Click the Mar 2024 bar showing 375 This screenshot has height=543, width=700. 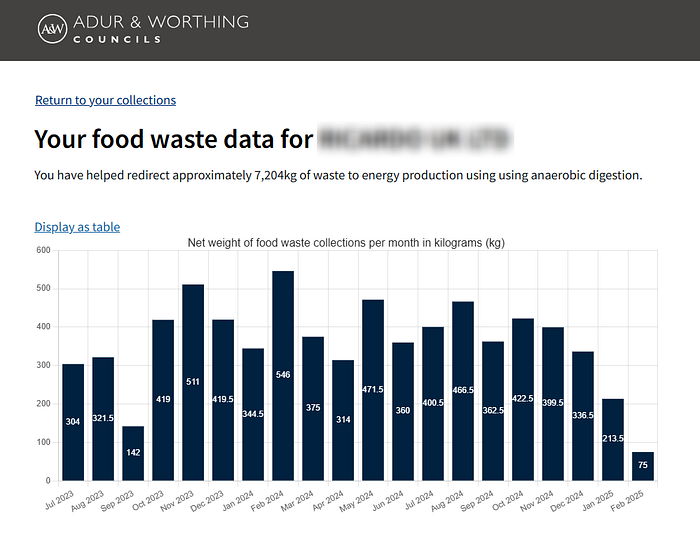pos(313,408)
